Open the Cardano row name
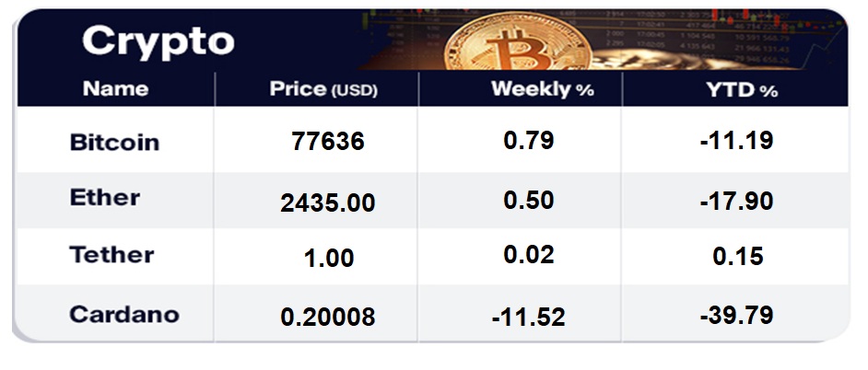The height and width of the screenshot is (370, 868). [124, 314]
